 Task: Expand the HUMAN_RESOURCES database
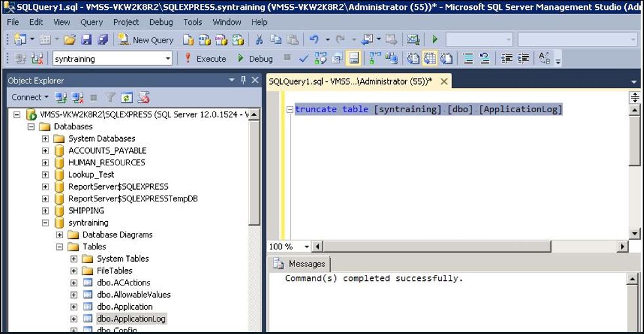(45, 162)
